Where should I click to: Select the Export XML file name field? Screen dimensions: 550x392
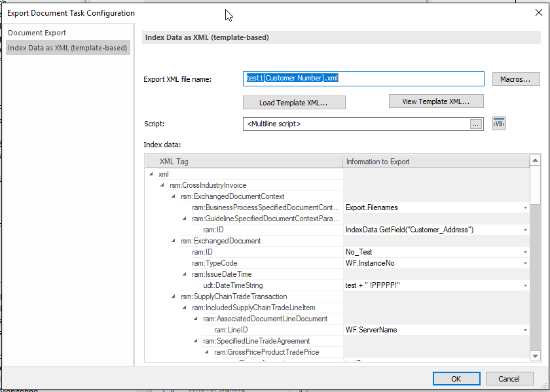pyautogui.click(x=364, y=79)
